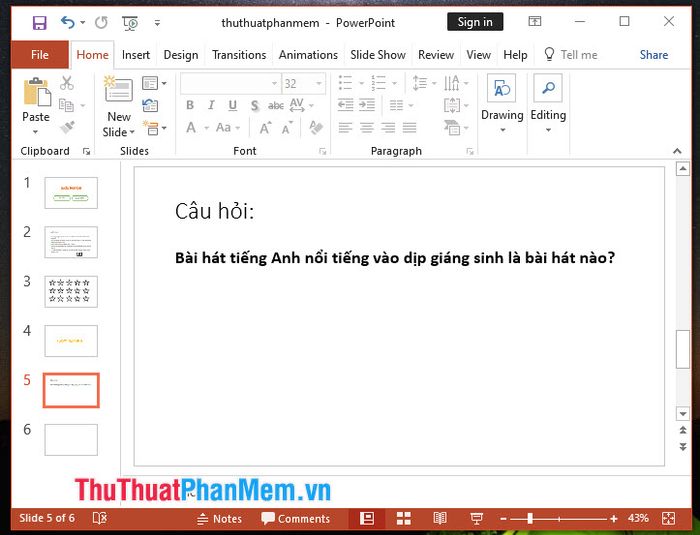The width and height of the screenshot is (700, 535).
Task: Open Ribbon Display Options icon
Action: [x=534, y=21]
